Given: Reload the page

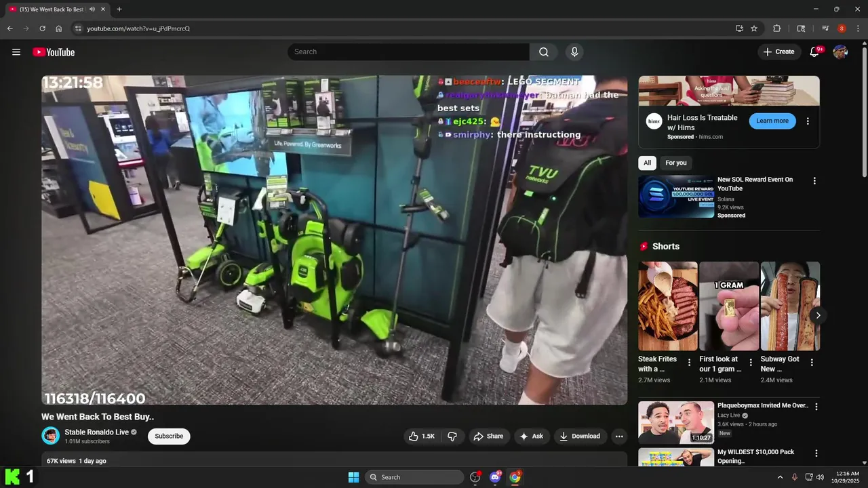Looking at the screenshot, I should [x=42, y=28].
